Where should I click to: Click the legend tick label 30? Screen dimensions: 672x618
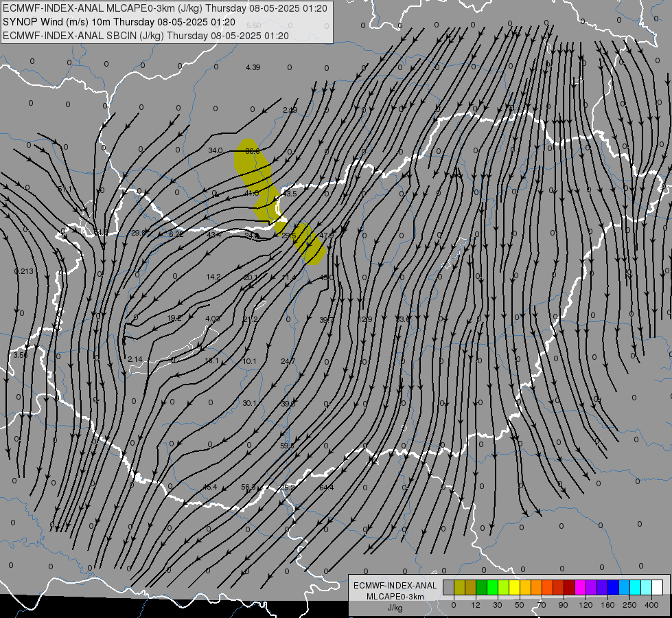[x=497, y=605]
